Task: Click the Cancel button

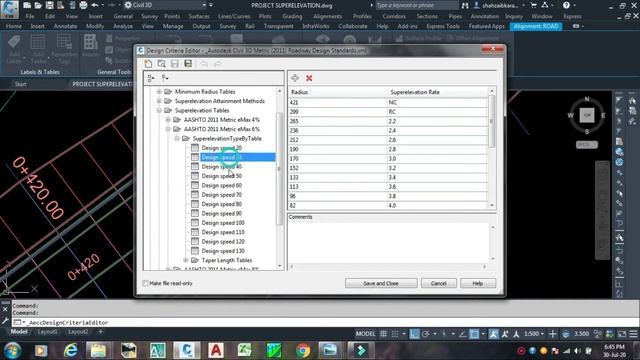Action: pos(438,283)
